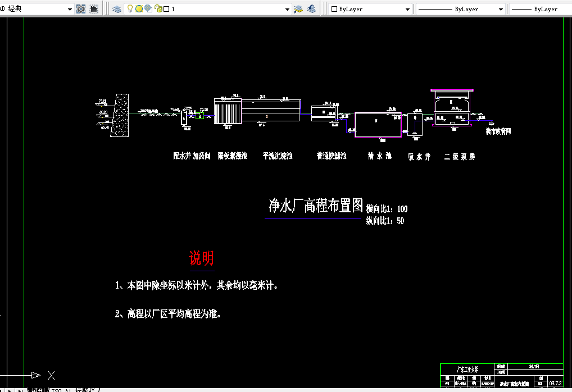Open the ByLayer lineweight control

pyautogui.click(x=541, y=9)
